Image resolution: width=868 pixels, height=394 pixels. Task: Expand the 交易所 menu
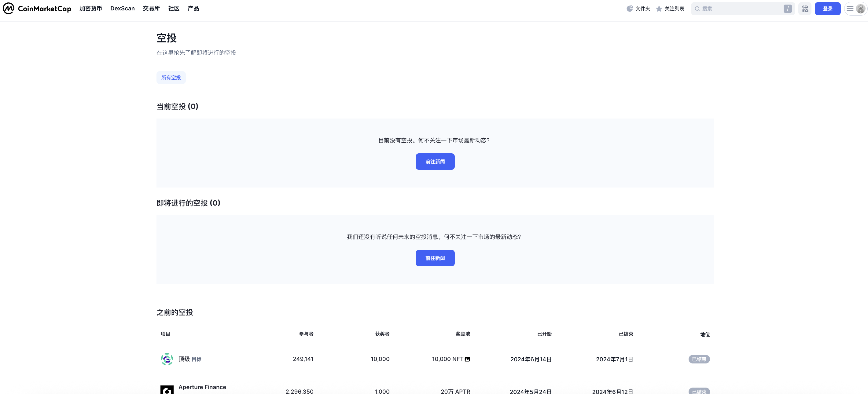151,9
